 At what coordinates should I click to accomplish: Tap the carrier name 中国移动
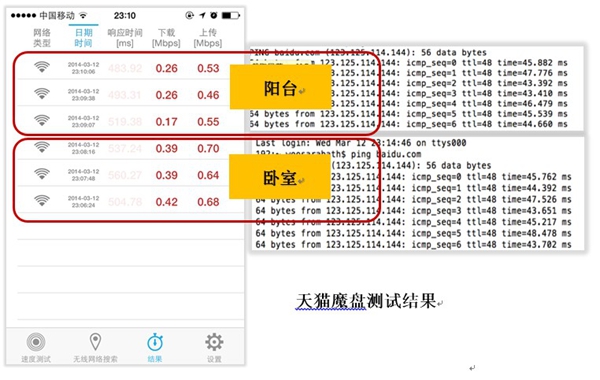57,16
